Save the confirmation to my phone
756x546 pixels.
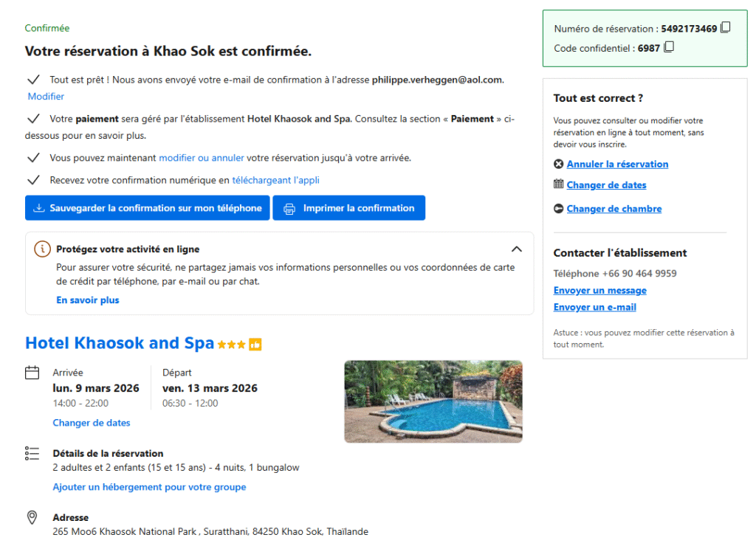click(x=148, y=208)
